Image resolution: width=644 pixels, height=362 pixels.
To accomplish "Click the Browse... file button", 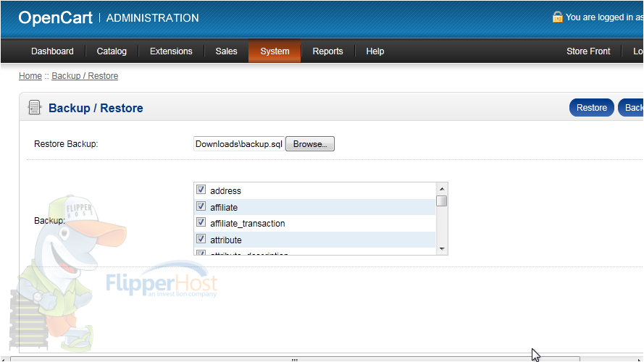I will pos(310,144).
